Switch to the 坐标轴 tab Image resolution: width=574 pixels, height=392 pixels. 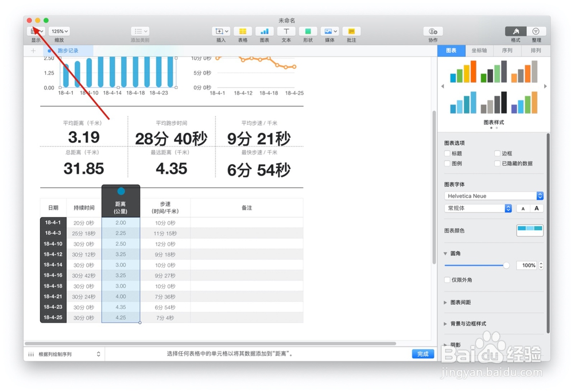(479, 51)
